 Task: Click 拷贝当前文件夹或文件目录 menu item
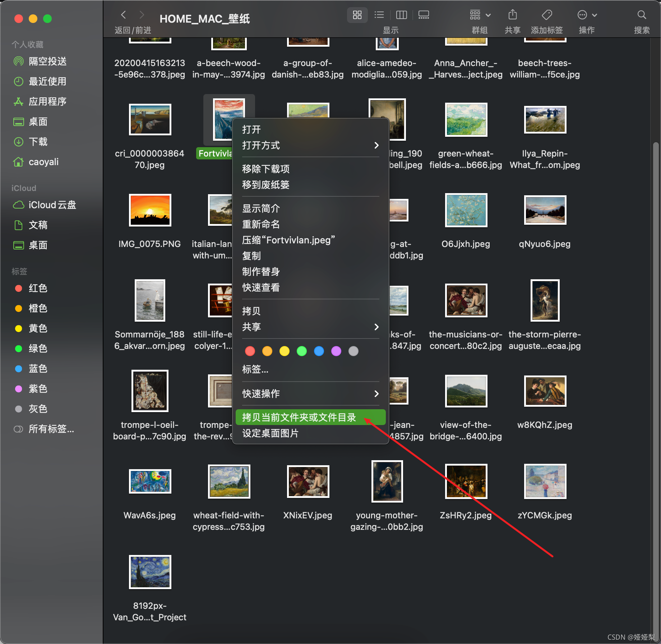click(311, 417)
